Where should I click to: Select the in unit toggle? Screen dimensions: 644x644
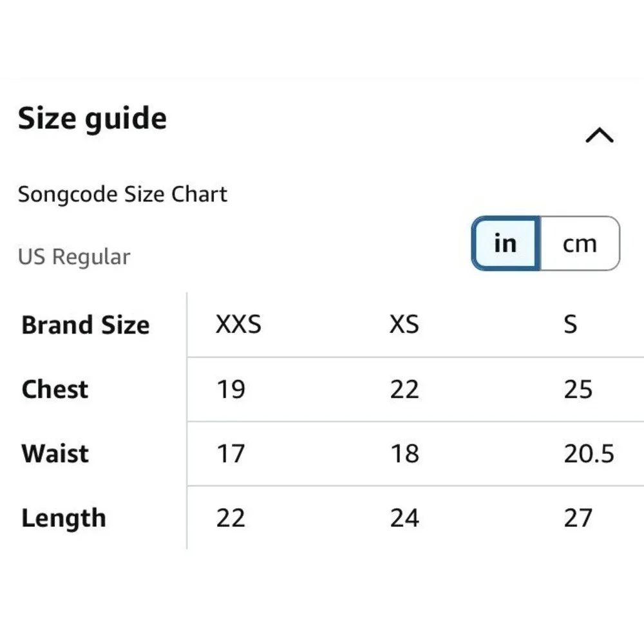506,243
